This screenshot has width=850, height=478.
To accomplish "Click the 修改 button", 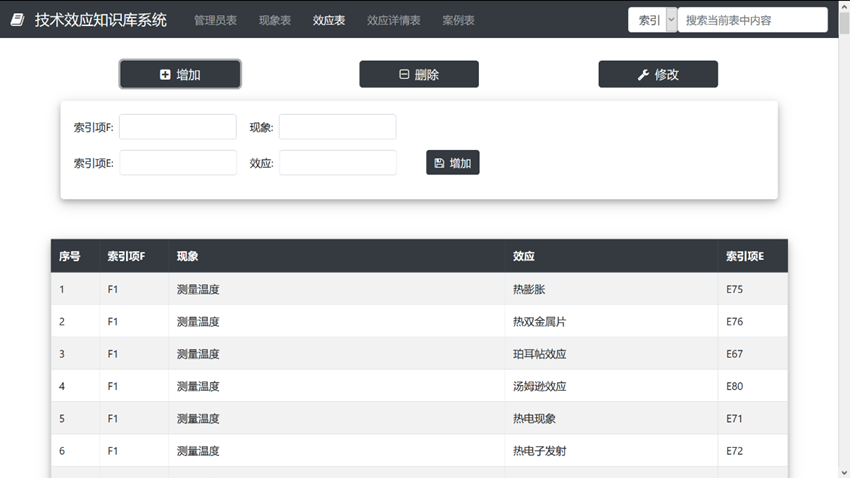I will coord(658,74).
